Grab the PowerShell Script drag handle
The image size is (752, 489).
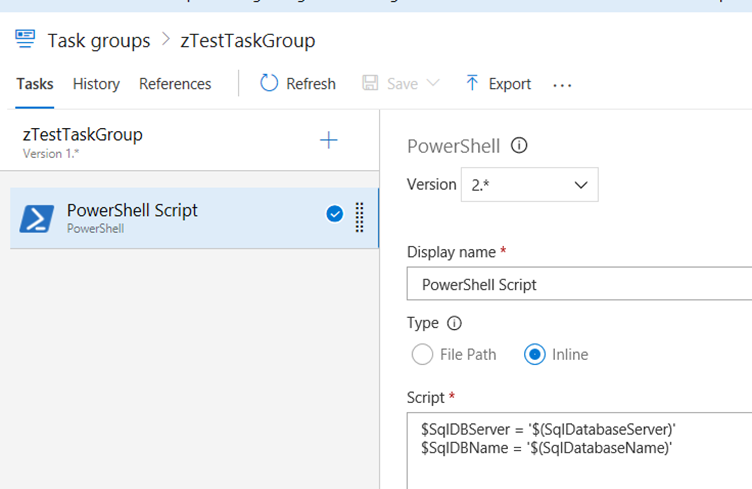pos(360,217)
